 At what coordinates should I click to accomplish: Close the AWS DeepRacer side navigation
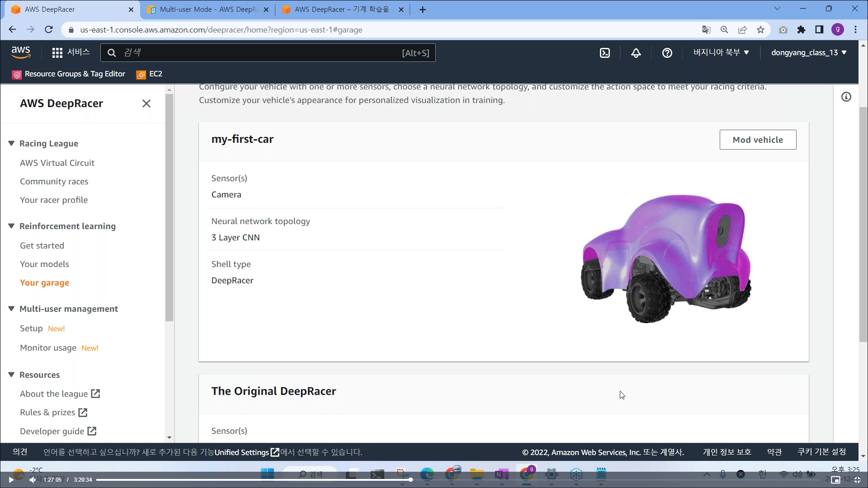[146, 103]
